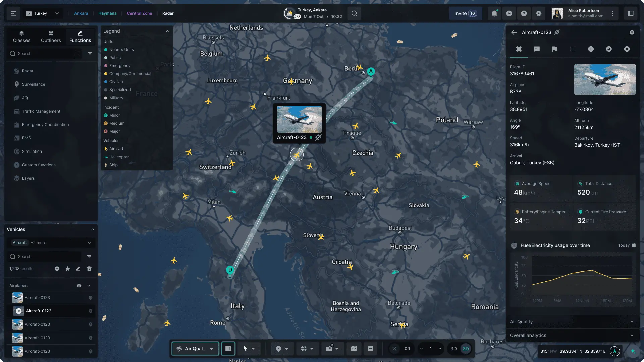Click the star favorite icon in Vehicles panel
This screenshot has width=644, height=362.
click(68, 269)
